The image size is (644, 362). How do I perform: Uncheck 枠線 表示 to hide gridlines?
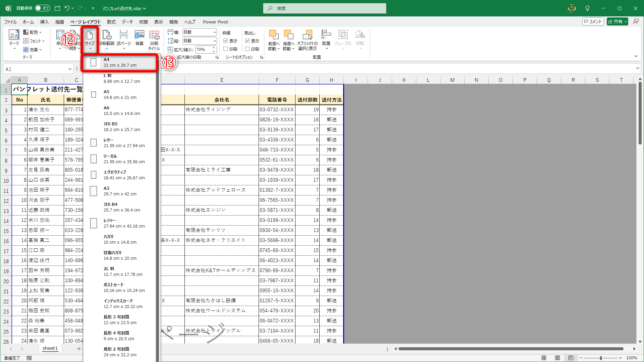click(225, 41)
